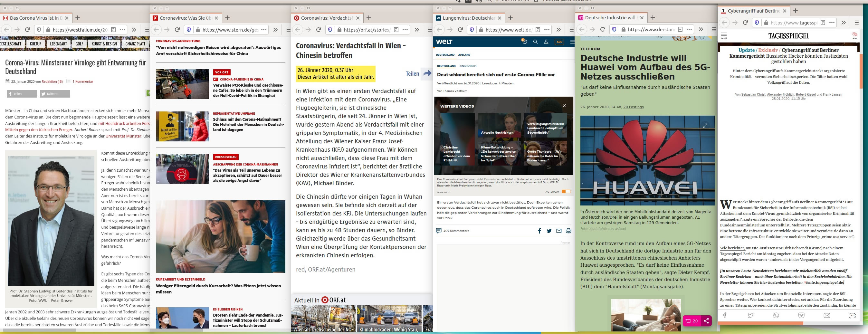Close the 'Deutsche Industrie will' tab
Viewport: 868px width, 334px height.
tap(642, 18)
